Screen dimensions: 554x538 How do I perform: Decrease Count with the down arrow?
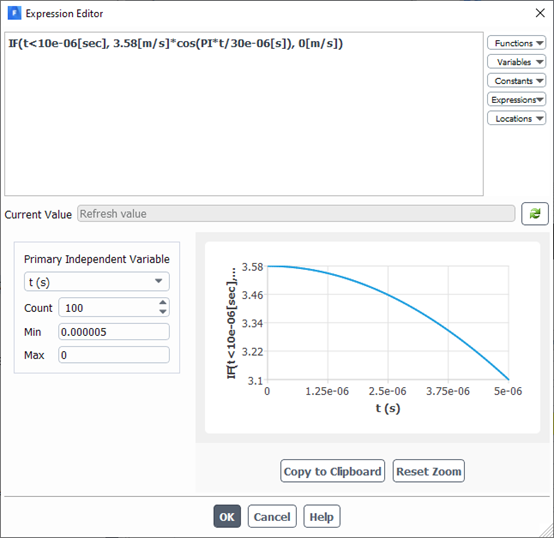pos(163,312)
